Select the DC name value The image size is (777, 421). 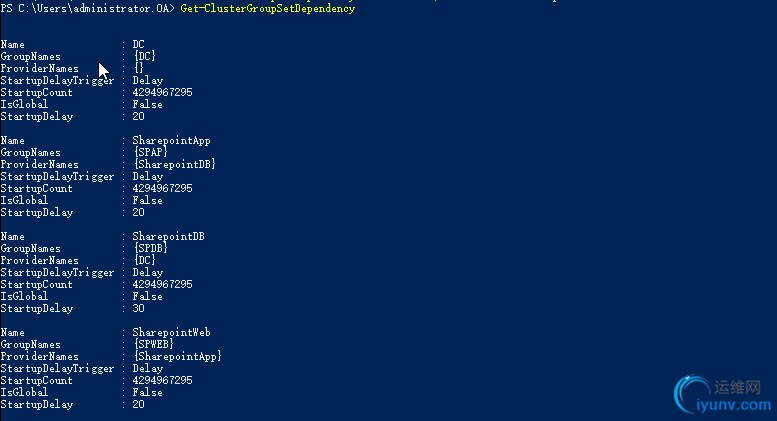click(x=138, y=45)
